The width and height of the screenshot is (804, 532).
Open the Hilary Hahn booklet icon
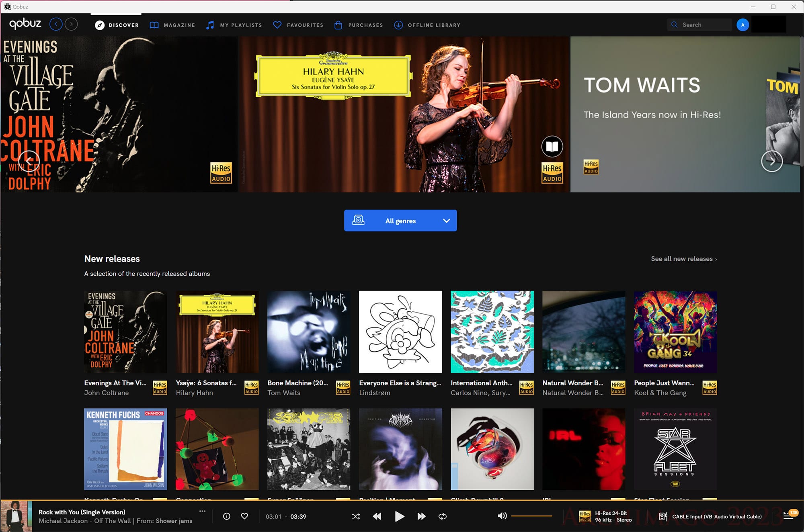tap(552, 147)
